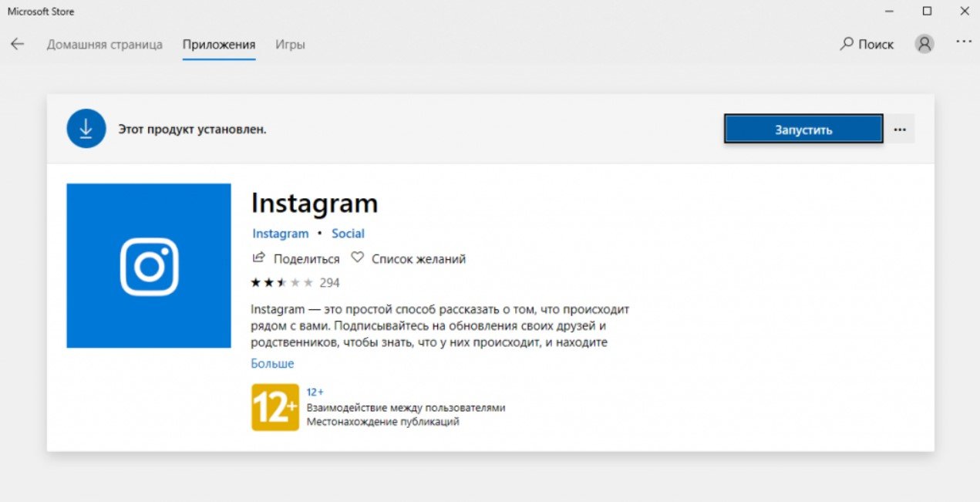
Task: Share the app via Поделиться
Action: 296,259
